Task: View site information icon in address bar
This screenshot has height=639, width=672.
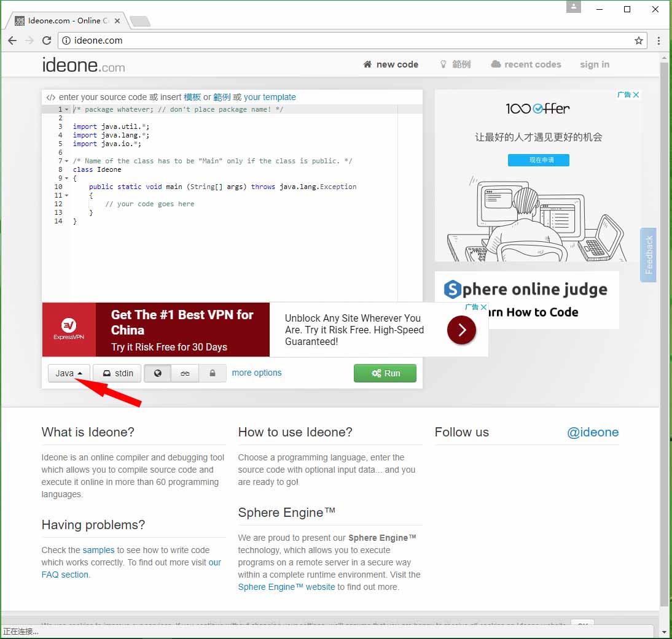Action: (x=66, y=41)
